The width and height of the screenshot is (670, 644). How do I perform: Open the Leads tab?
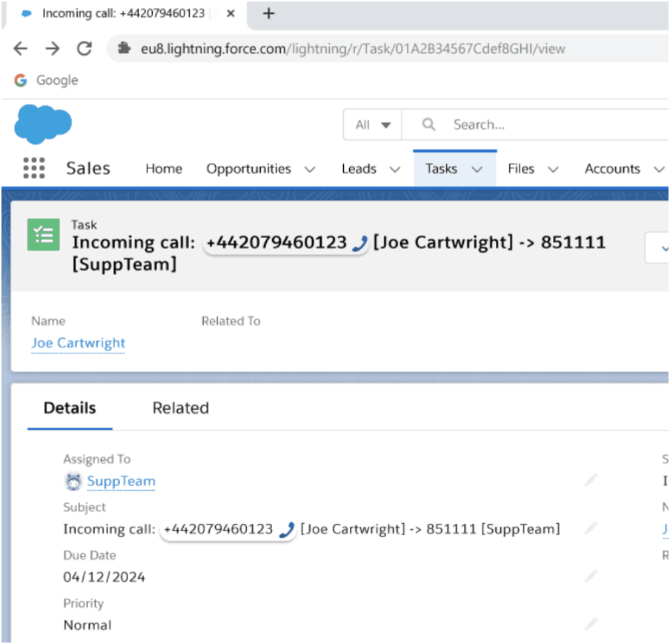359,169
